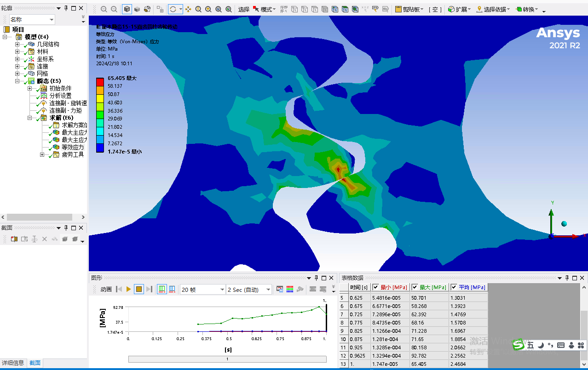
Task: Open the 名称 filter dropdown
Action: (51, 19)
